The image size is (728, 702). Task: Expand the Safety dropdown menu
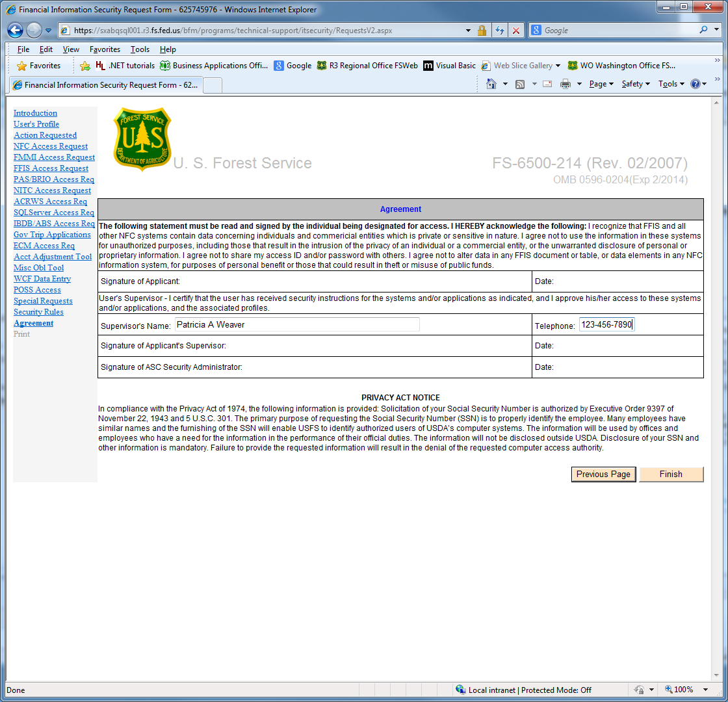(x=635, y=84)
